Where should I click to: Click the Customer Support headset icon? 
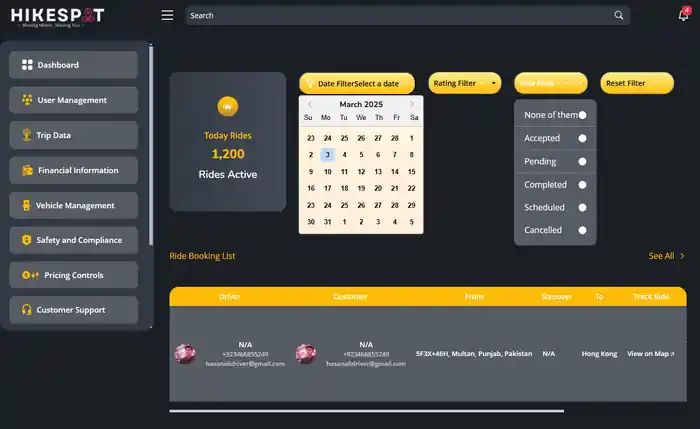coord(27,309)
